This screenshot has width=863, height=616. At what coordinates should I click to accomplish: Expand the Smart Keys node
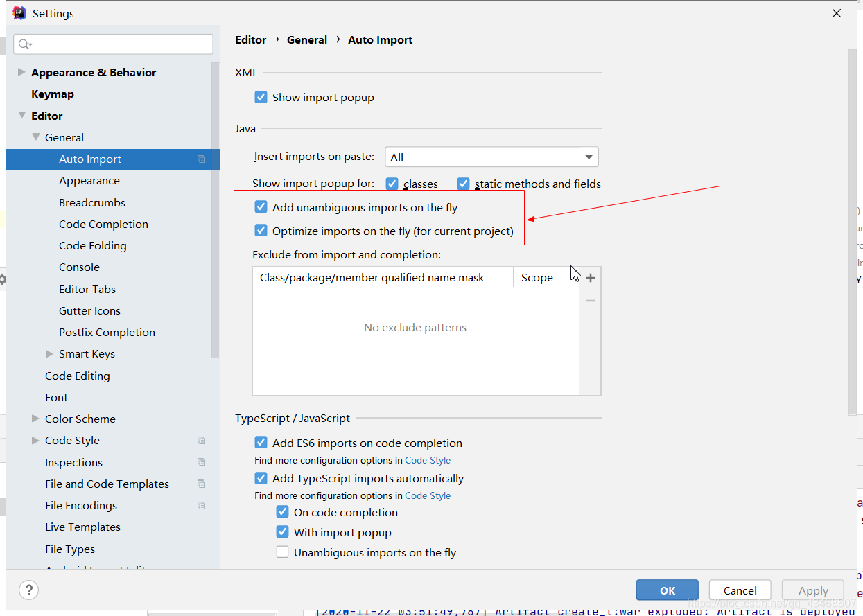coord(49,354)
